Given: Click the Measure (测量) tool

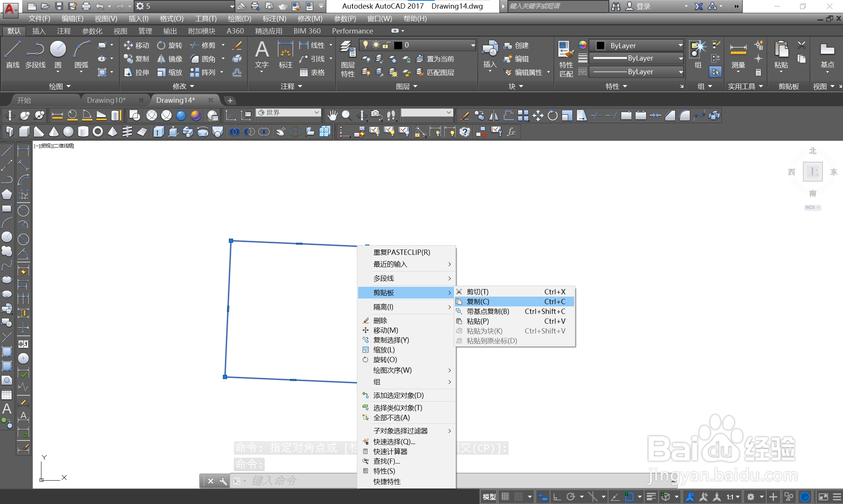Looking at the screenshot, I should click(x=738, y=55).
